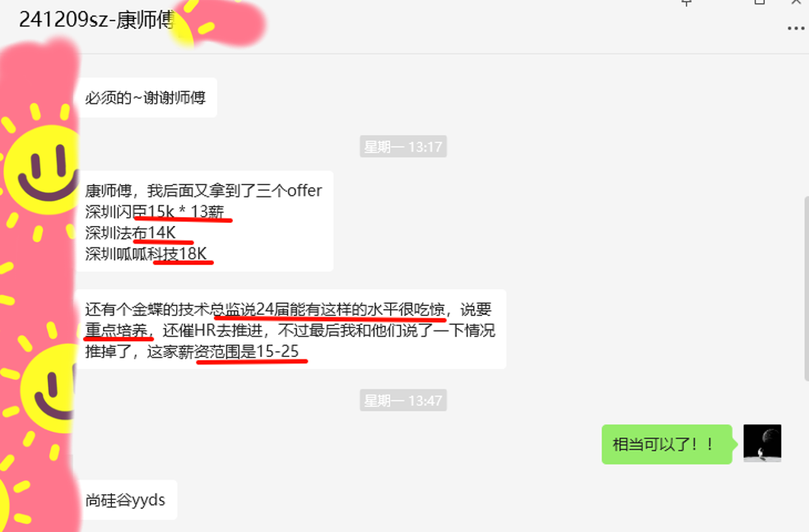Viewport: 809px width, 532px height.
Task: Select the message listing three offers
Action: tap(204, 221)
